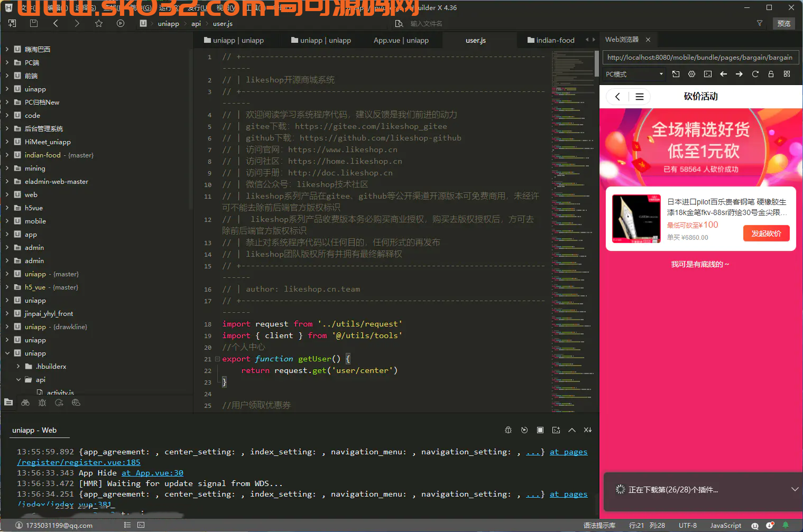803x532 pixels.
Task: Toggle the browser lock icon
Action: [771, 74]
